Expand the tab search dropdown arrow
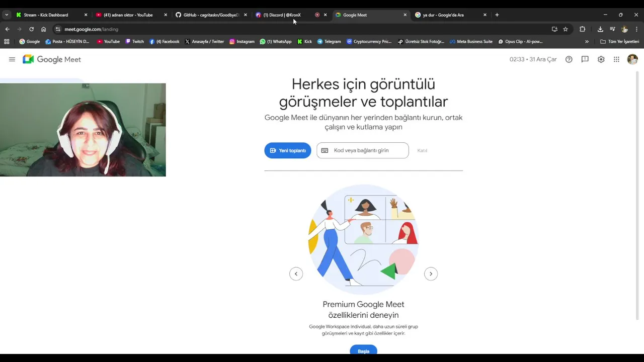Screen dimensions: 644x362 (7, 15)
